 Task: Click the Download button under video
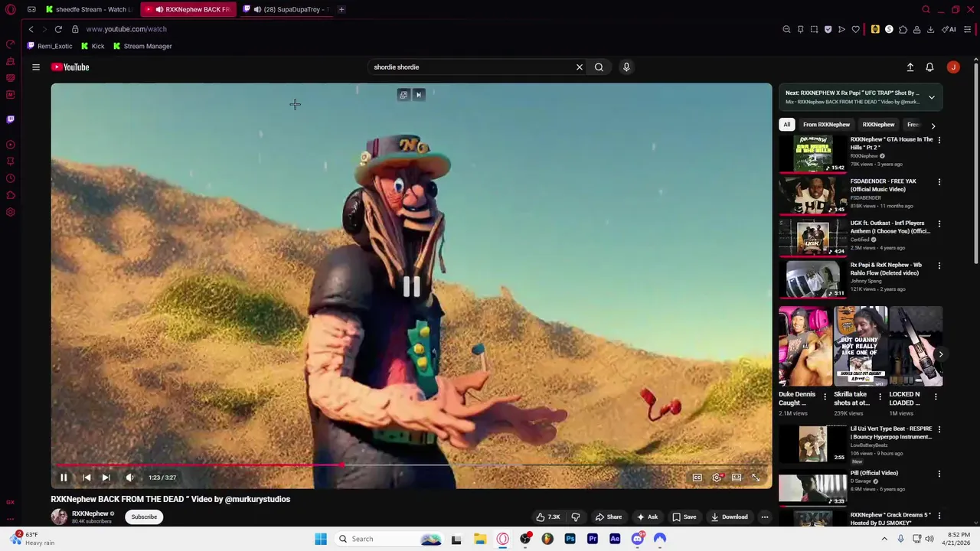730,517
